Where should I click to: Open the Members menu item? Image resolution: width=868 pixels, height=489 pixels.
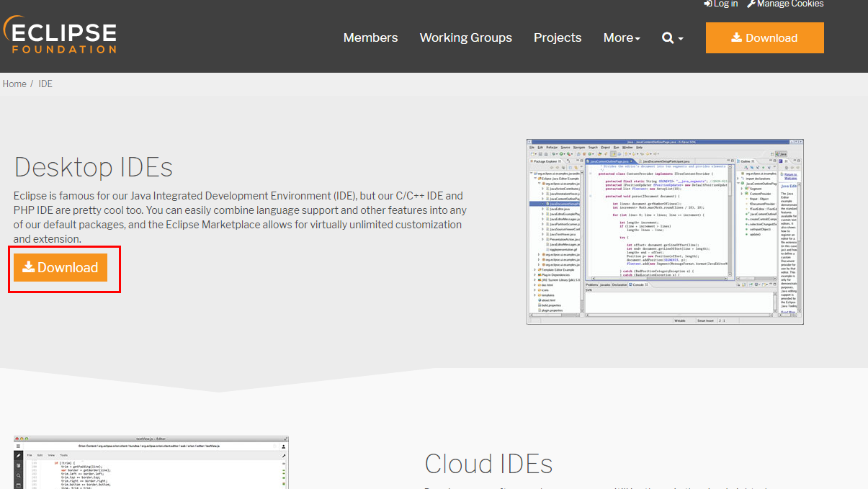coord(370,37)
